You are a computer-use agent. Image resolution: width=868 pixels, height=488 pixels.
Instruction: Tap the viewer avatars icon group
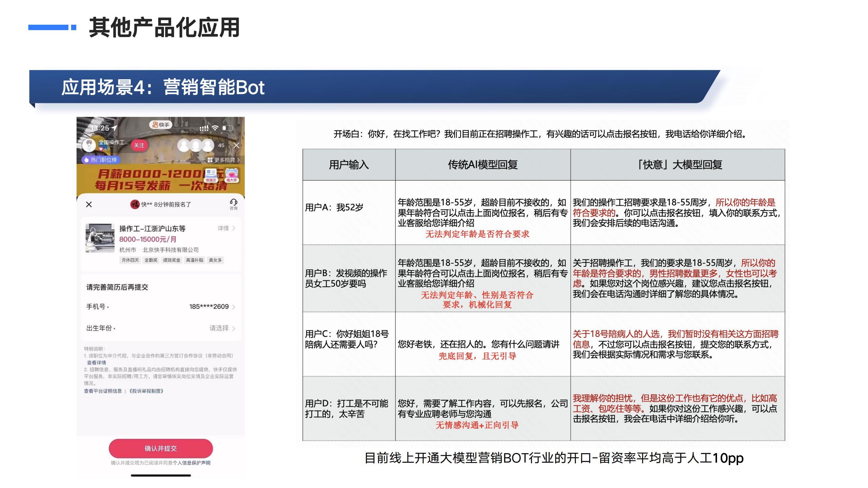[196, 145]
